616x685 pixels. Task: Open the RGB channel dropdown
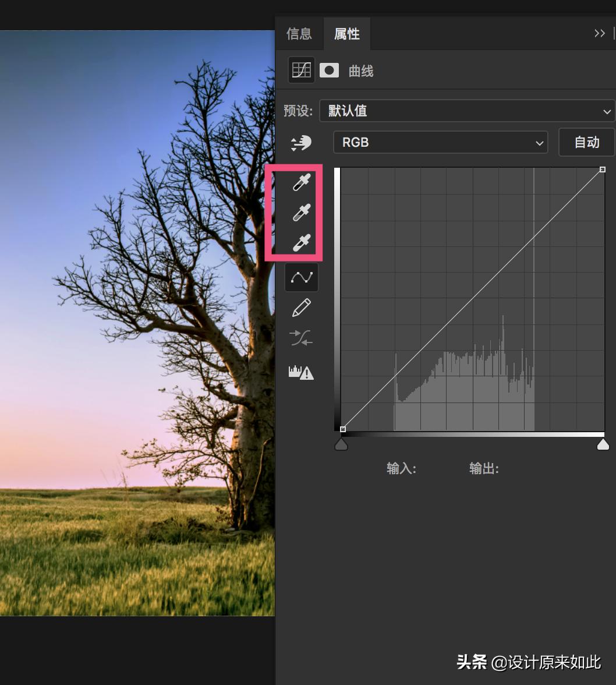[441, 142]
